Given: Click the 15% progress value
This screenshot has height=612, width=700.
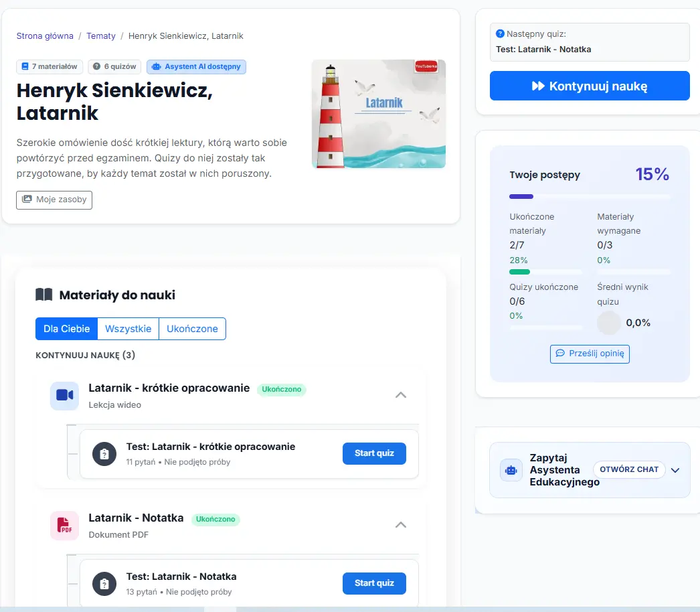Looking at the screenshot, I should pos(652,174).
